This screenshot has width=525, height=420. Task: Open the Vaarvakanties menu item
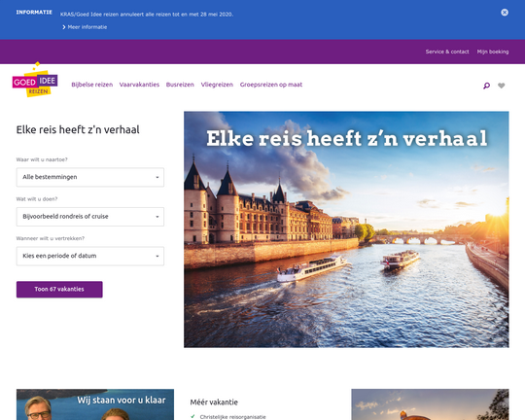pos(139,85)
